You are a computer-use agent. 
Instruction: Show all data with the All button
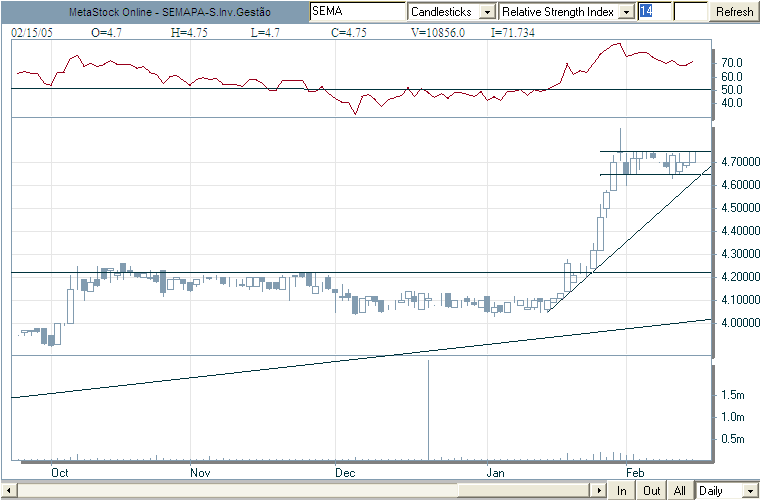(x=679, y=491)
